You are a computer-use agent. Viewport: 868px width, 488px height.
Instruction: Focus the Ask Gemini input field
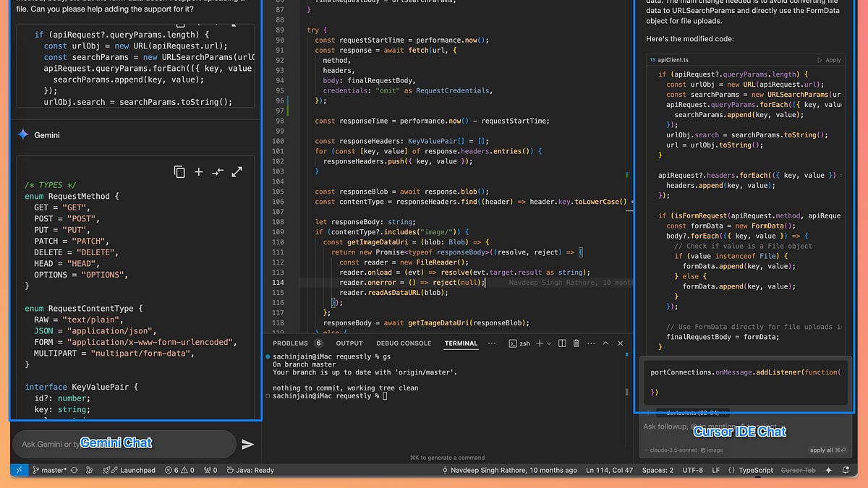[124, 444]
